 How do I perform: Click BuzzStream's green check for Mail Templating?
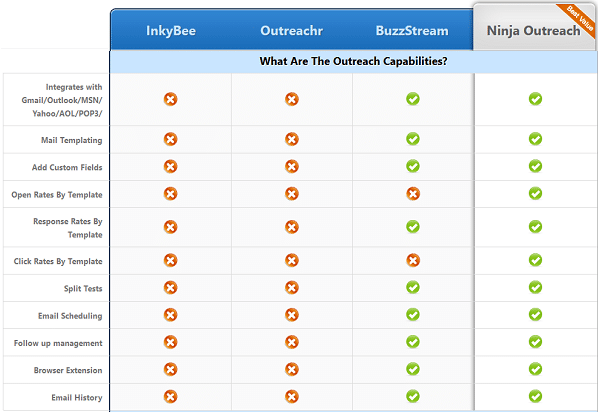pos(413,139)
